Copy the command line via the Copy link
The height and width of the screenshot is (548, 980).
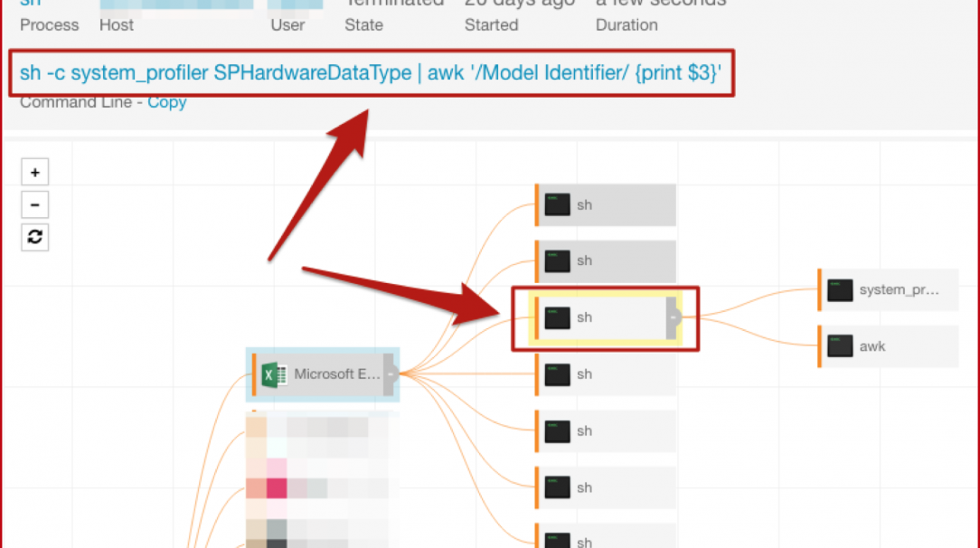166,102
